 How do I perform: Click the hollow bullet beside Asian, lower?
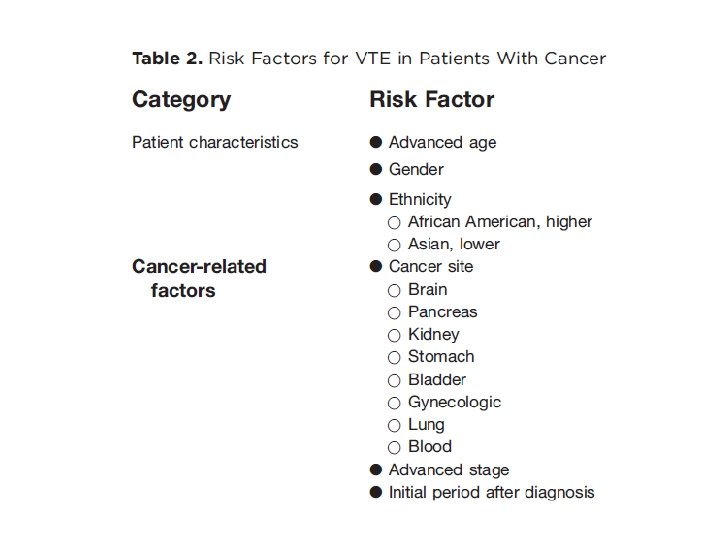(x=395, y=244)
